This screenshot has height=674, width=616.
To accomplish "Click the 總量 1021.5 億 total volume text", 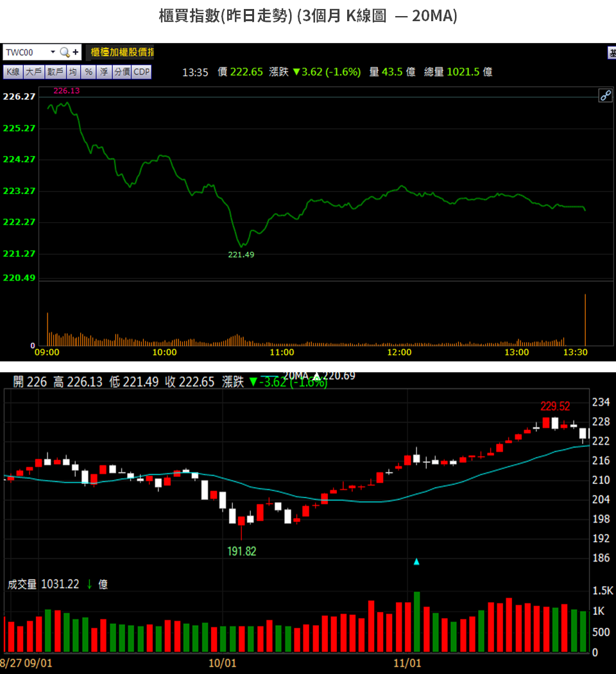I will pos(458,72).
